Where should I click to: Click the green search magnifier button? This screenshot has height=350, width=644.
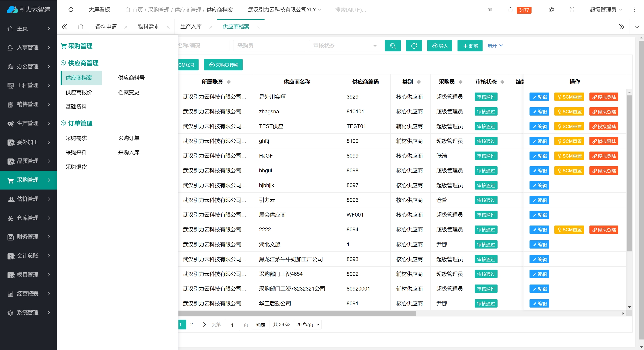(392, 46)
